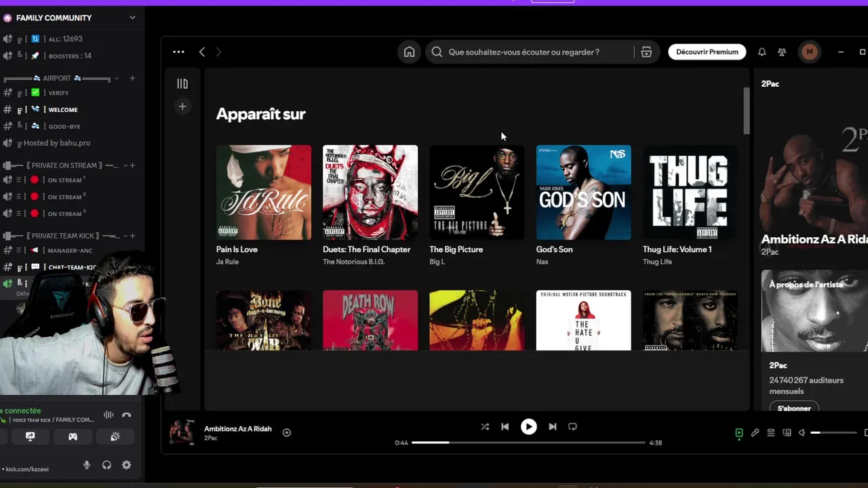
Task: Add a channel to PRIVATE ON STREAM category
Action: point(132,165)
